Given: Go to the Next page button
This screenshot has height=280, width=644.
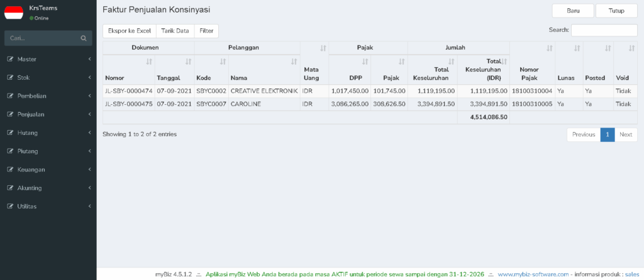Looking at the screenshot, I should tap(626, 135).
